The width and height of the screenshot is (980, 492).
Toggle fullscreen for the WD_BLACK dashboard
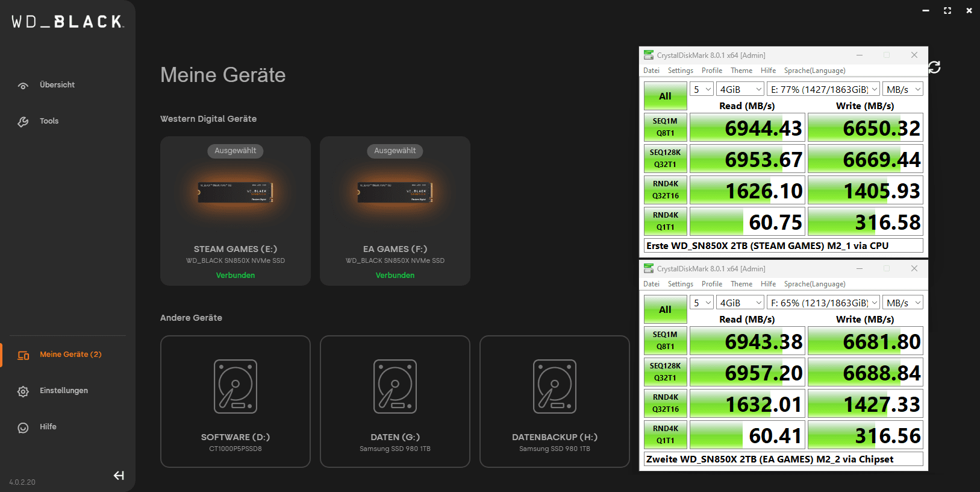click(x=947, y=10)
